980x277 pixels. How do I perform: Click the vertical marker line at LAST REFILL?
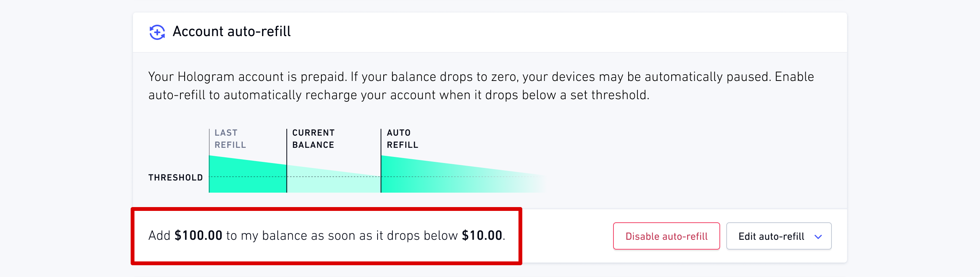click(209, 161)
